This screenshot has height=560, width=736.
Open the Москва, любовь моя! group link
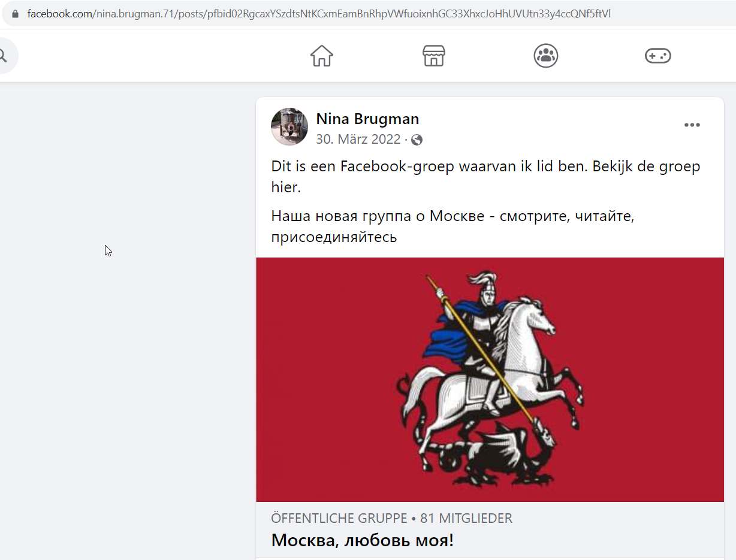coord(362,540)
